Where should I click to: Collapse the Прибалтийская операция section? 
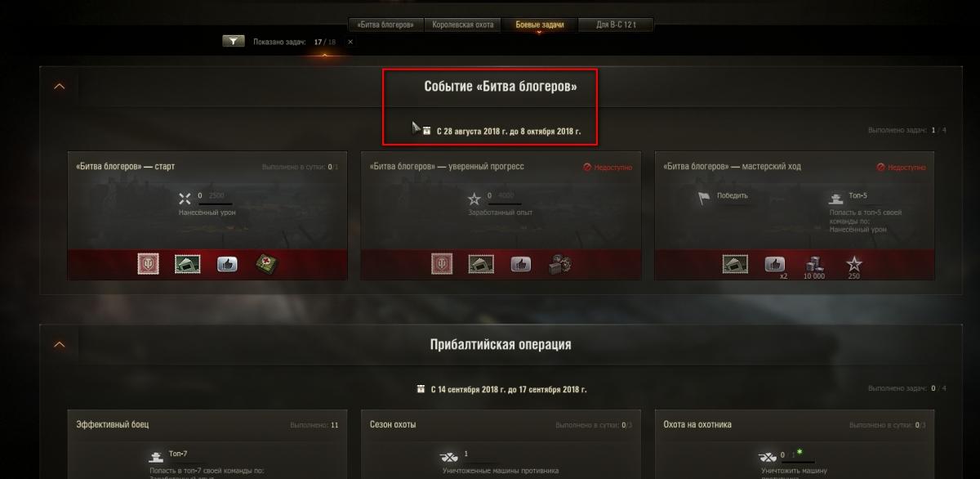click(x=59, y=344)
